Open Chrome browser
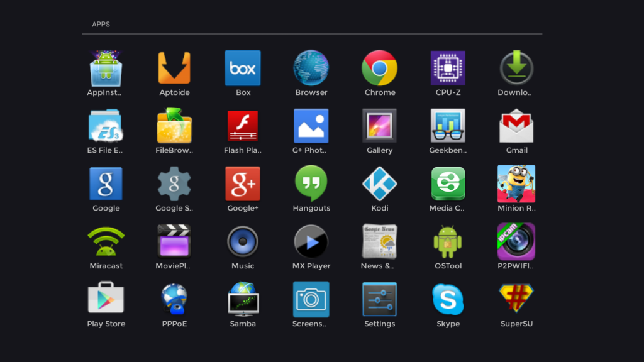 (379, 68)
